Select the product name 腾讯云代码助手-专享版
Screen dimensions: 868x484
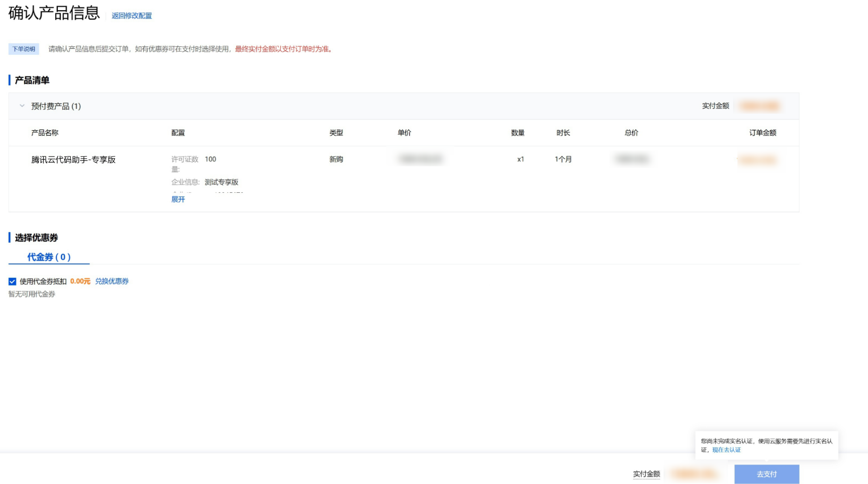[73, 159]
